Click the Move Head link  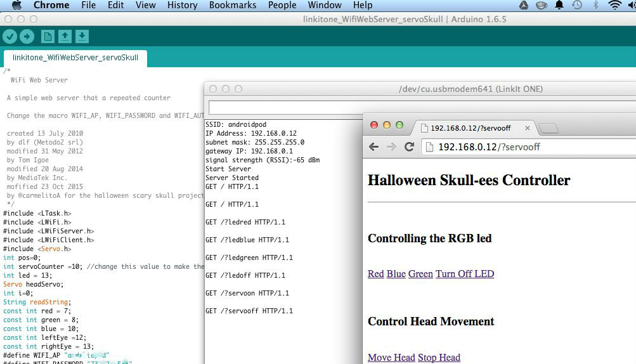391,358
